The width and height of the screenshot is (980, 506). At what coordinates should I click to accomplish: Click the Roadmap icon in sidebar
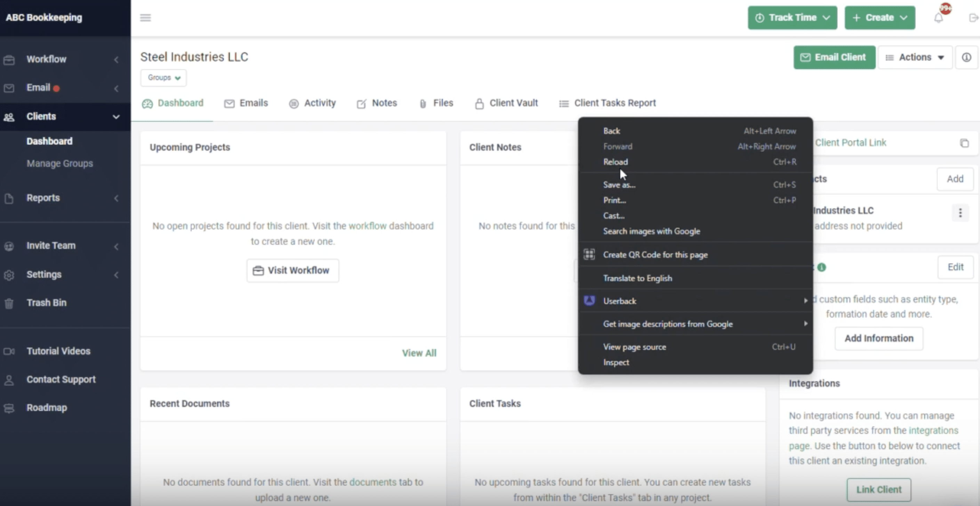coord(9,408)
